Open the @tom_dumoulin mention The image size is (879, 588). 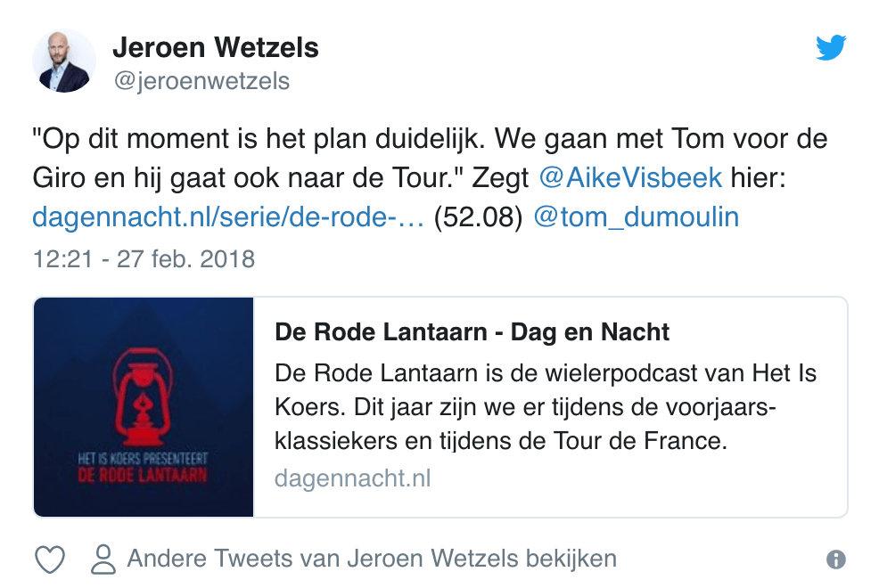pos(636,217)
